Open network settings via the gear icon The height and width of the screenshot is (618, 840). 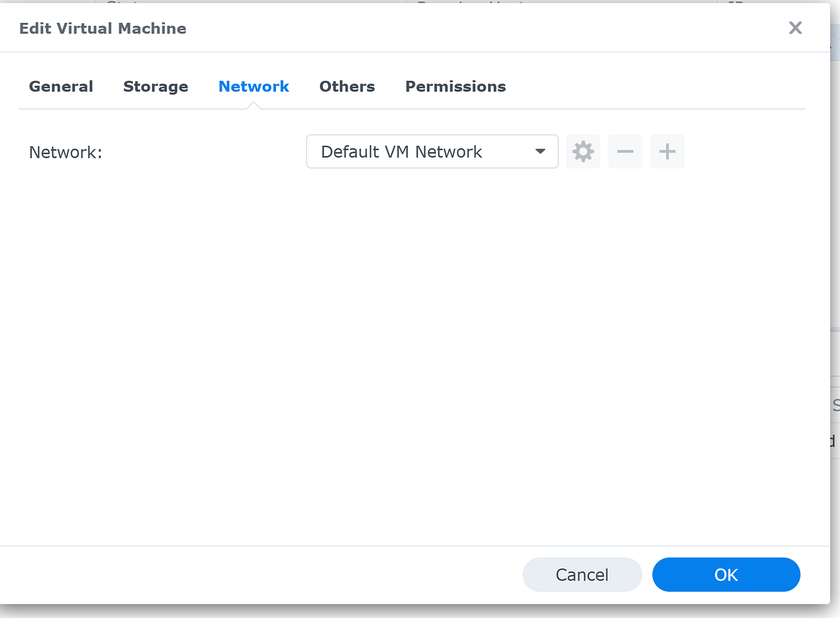coord(583,151)
